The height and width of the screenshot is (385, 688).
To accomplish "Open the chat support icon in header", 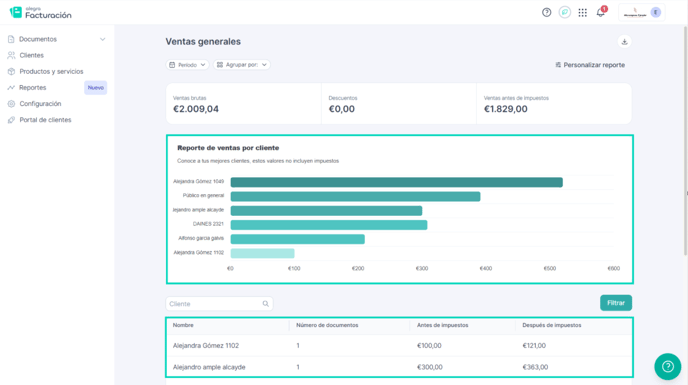I will [565, 13].
